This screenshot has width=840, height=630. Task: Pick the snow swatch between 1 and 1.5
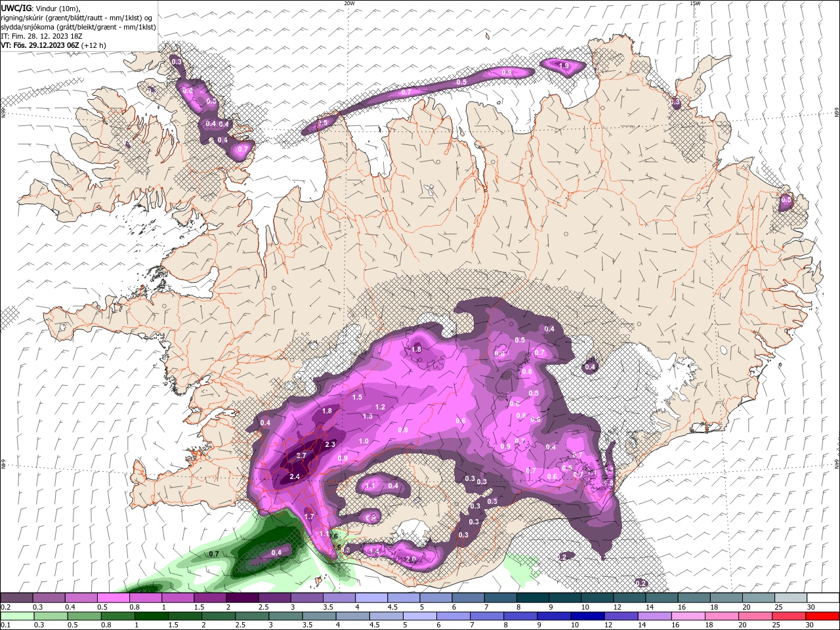click(x=177, y=598)
